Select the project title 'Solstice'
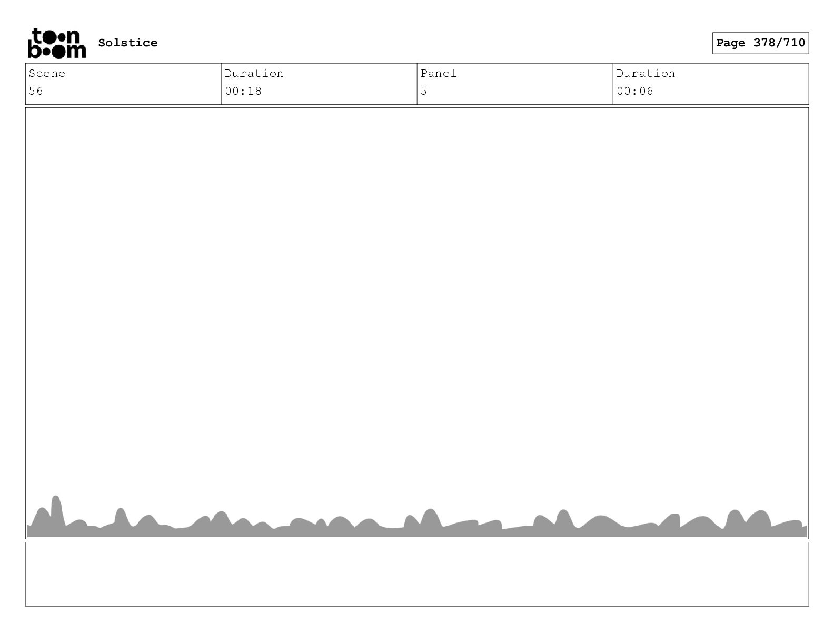Image resolution: width=834 pixels, height=644 pixels. click(128, 43)
